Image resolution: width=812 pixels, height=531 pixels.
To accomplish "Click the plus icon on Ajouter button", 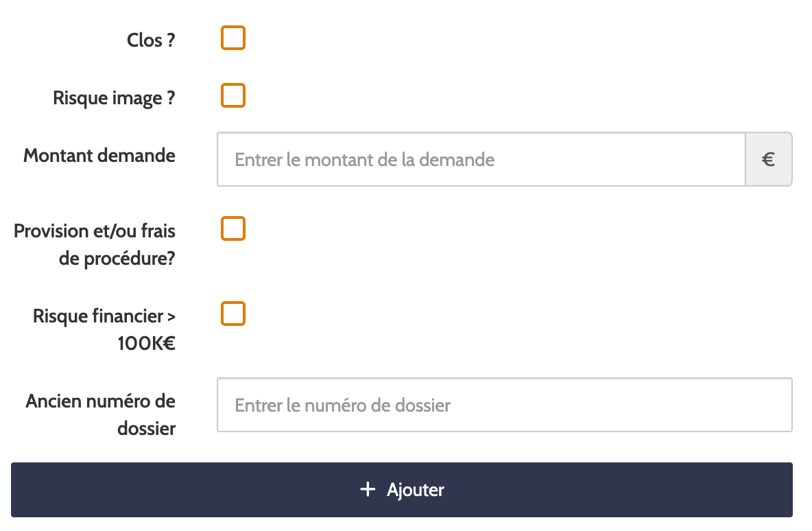I will click(367, 490).
